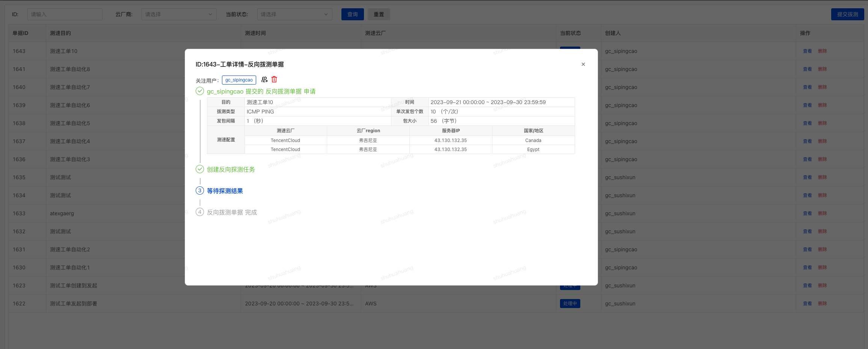Viewport: 868px width, 349px height.
Task: Click the Egypt country cell in dialog
Action: click(533, 150)
